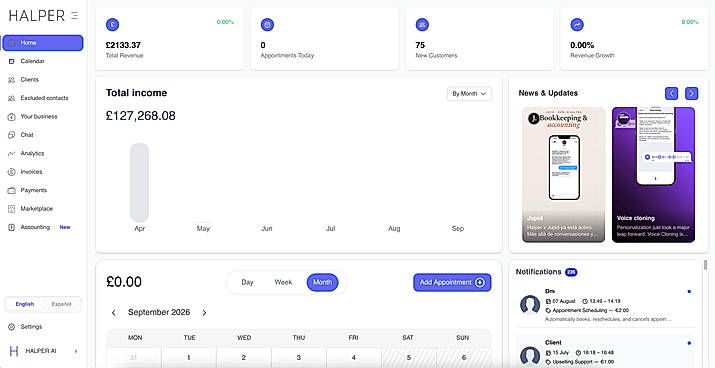
Task: Select September 1 in calendar
Action: coord(189,358)
